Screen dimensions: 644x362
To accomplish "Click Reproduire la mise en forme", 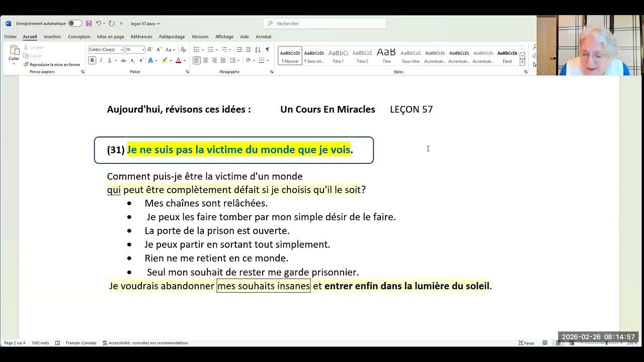I will pos(52,64).
